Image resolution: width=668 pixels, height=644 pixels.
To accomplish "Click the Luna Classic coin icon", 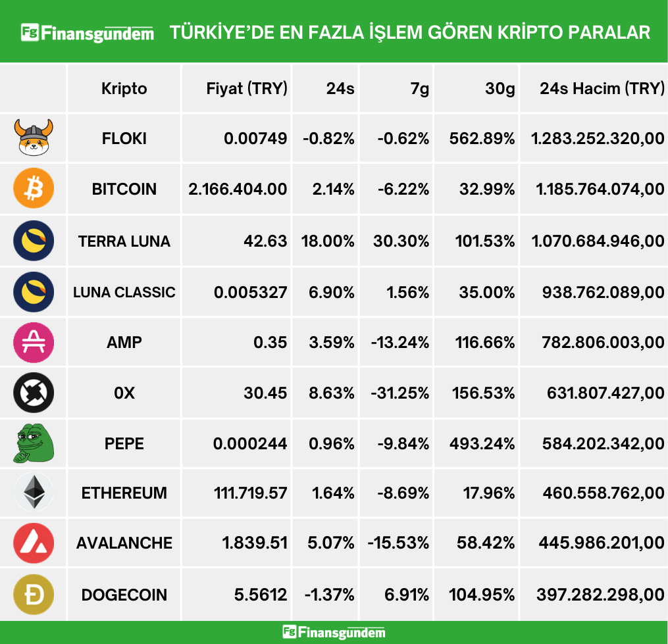I will [x=34, y=291].
